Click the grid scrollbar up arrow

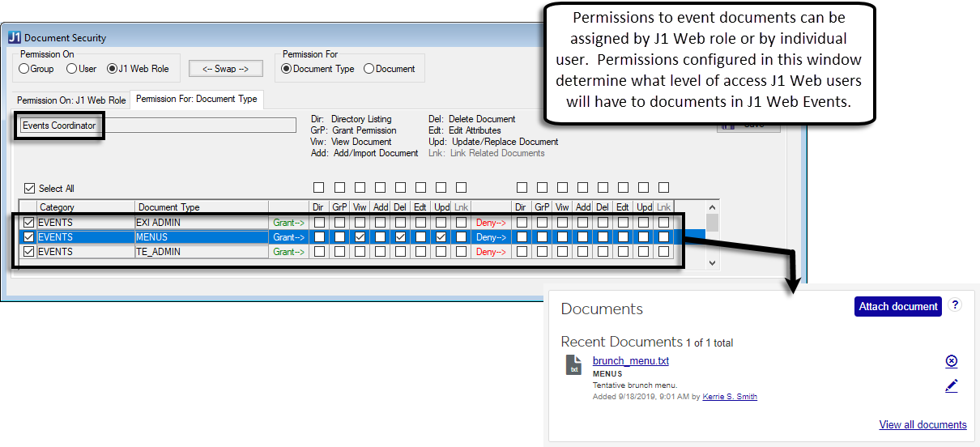pyautogui.click(x=712, y=208)
